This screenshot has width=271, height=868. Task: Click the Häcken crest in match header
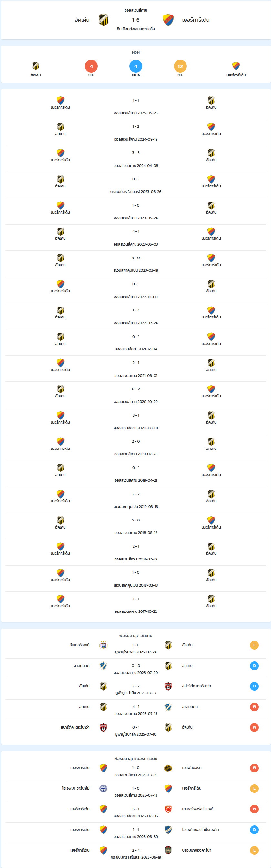click(x=104, y=20)
